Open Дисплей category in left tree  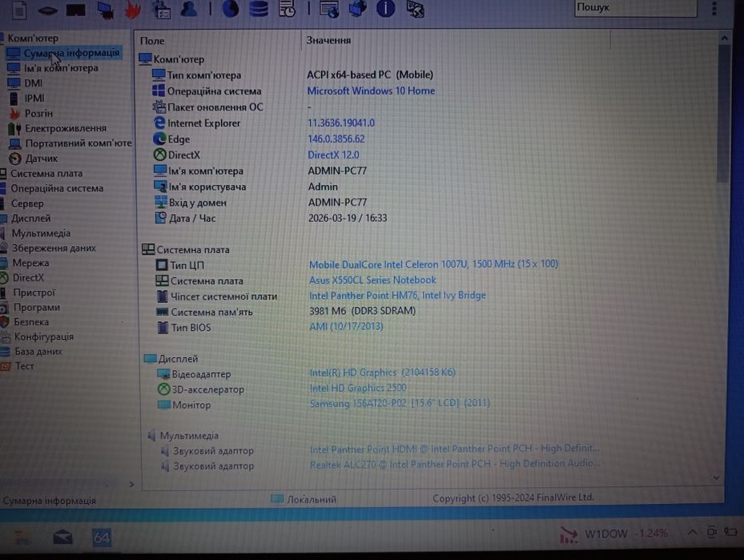point(31,218)
